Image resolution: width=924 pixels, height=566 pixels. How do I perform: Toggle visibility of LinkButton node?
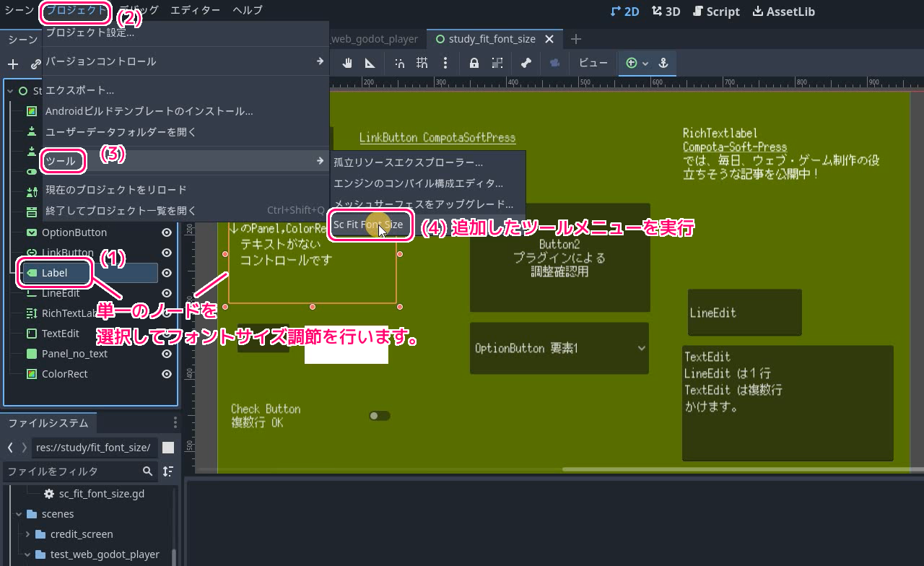click(167, 253)
